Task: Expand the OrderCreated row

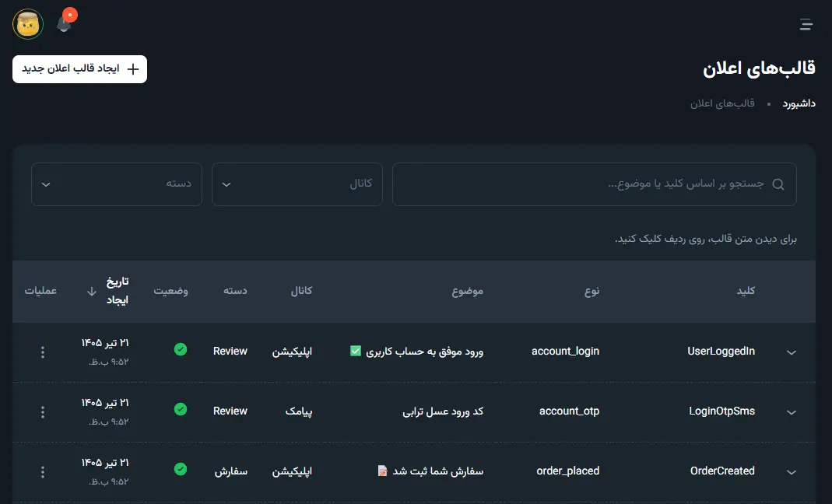Action: [792, 472]
